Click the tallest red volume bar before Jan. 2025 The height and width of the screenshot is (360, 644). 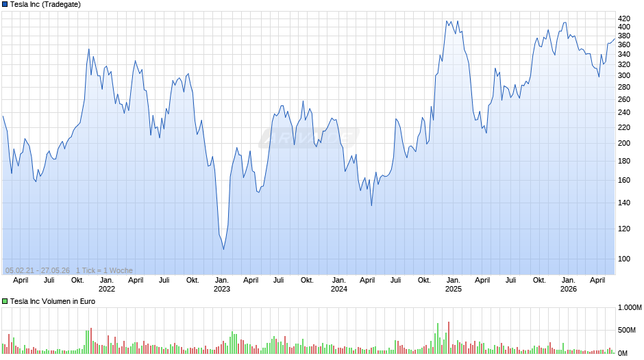point(449,337)
